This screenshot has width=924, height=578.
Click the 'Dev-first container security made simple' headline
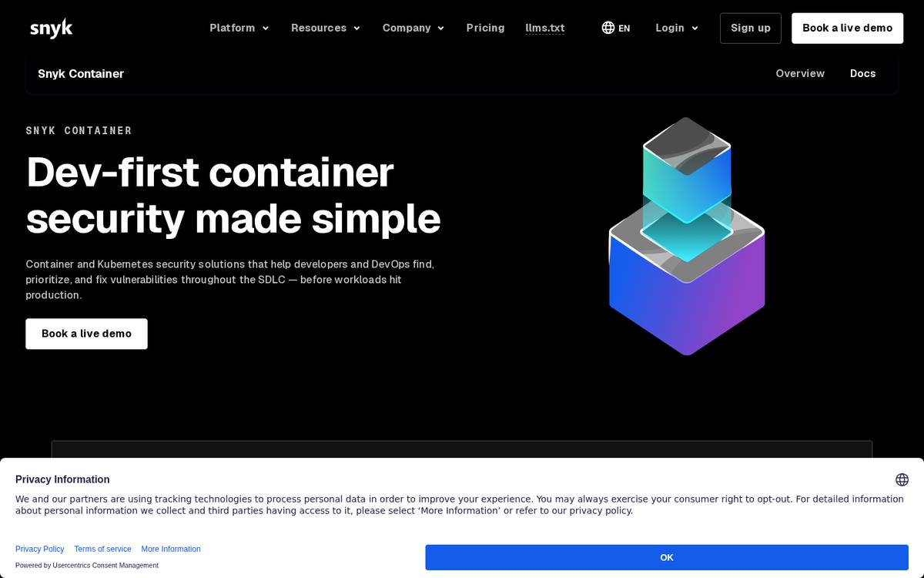point(233,195)
